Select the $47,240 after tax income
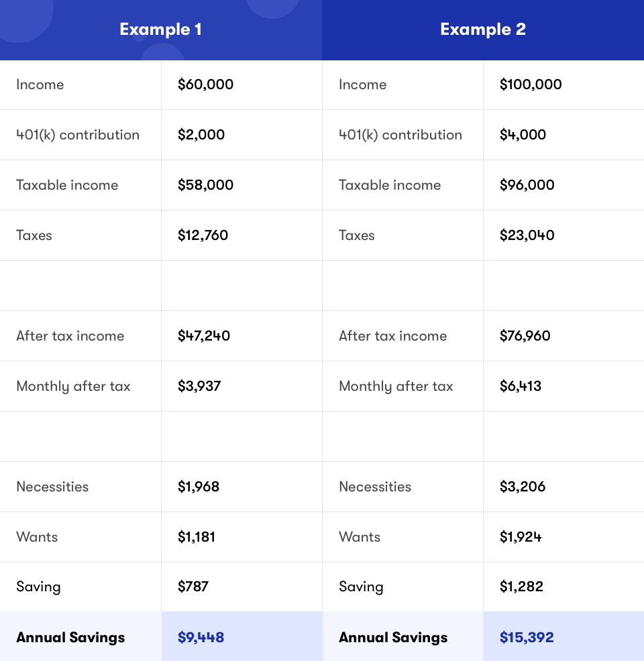Screen dimensions: 644x661 pyautogui.click(x=204, y=336)
